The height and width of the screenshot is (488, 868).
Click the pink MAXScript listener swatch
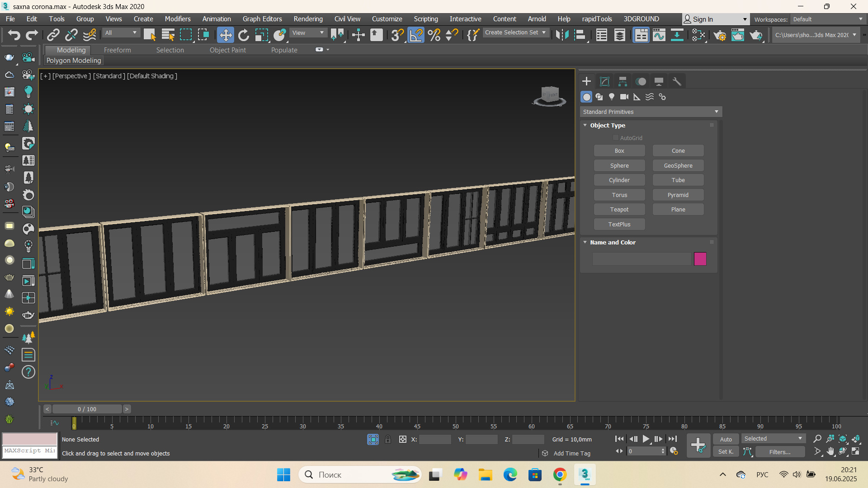pos(30,439)
